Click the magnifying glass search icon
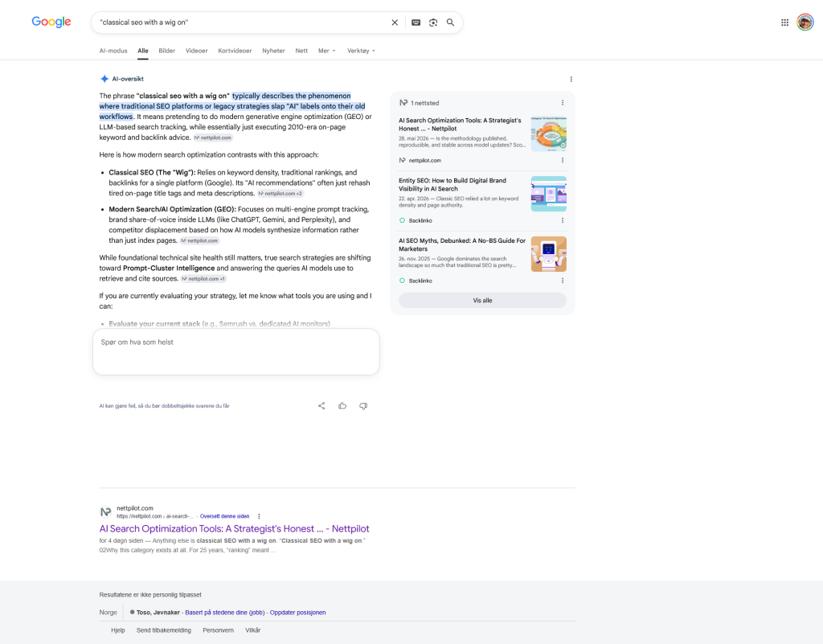Image resolution: width=823 pixels, height=644 pixels. (x=450, y=23)
